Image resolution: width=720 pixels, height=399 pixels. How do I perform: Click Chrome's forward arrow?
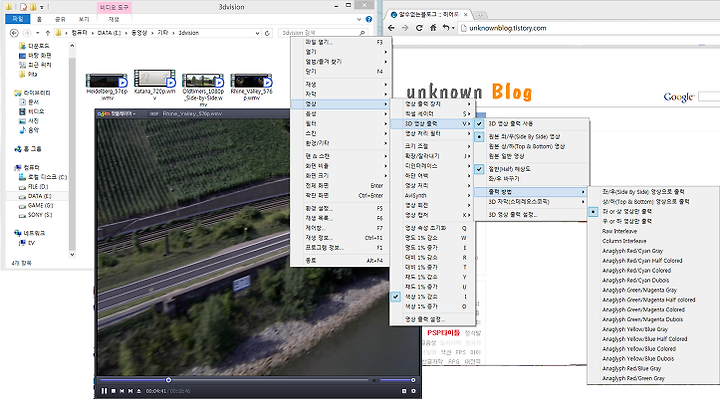tap(405, 28)
